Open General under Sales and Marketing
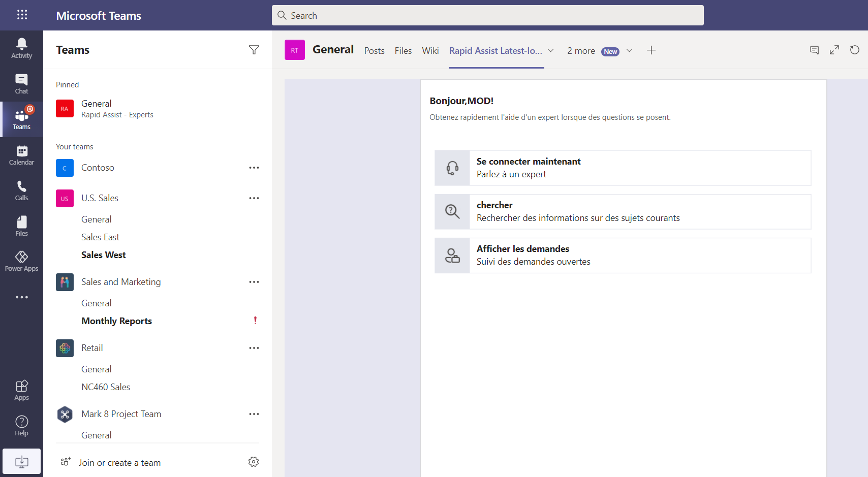868x477 pixels. pos(96,303)
